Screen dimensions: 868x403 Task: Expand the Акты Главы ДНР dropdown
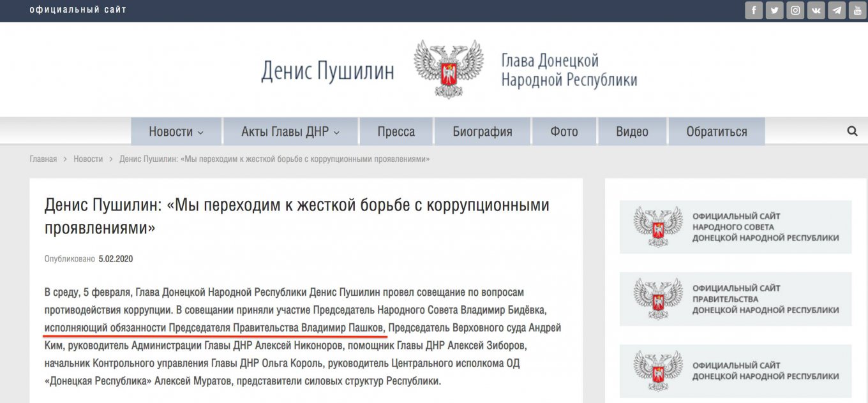pos(290,132)
